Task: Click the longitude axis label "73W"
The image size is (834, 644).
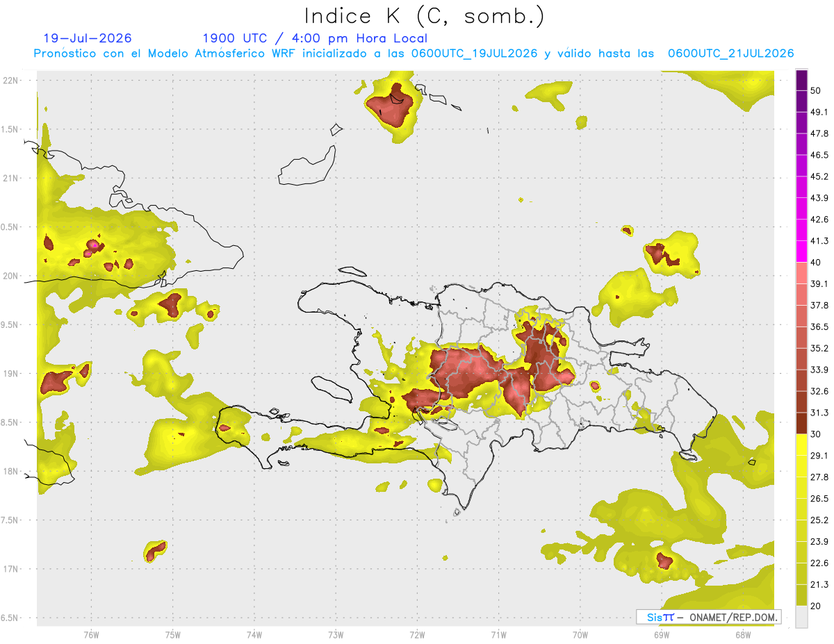Action: pyautogui.click(x=336, y=636)
